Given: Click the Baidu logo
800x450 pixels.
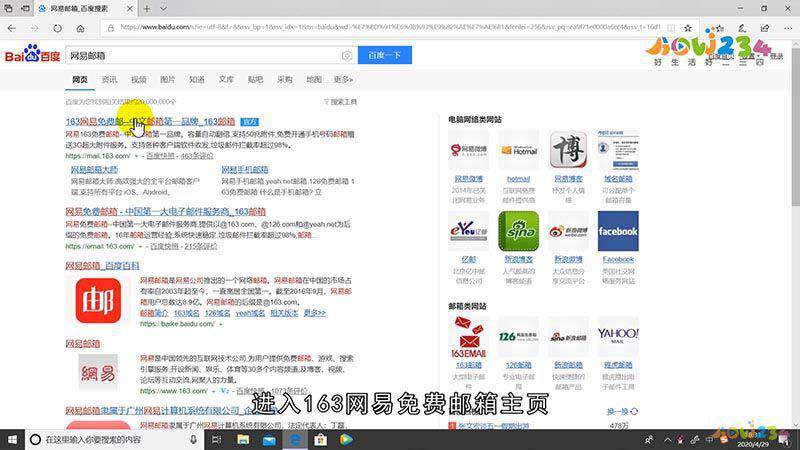Looking at the screenshot, I should click(x=32, y=54).
